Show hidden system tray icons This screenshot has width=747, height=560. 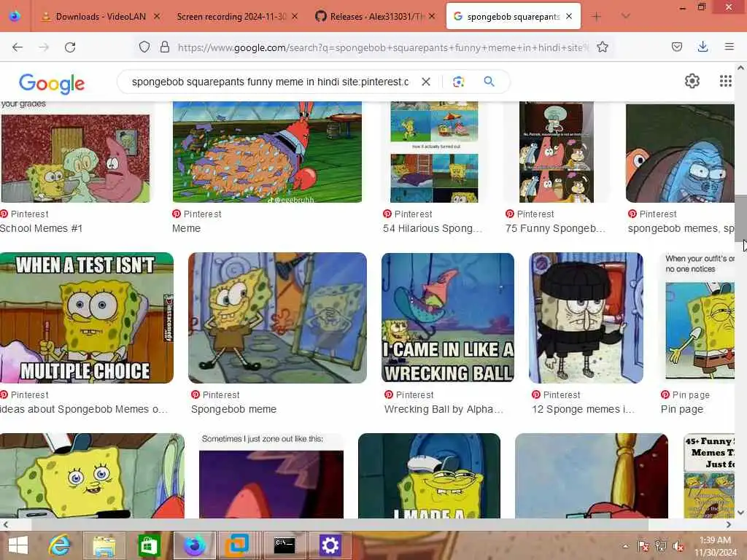pyautogui.click(x=625, y=546)
